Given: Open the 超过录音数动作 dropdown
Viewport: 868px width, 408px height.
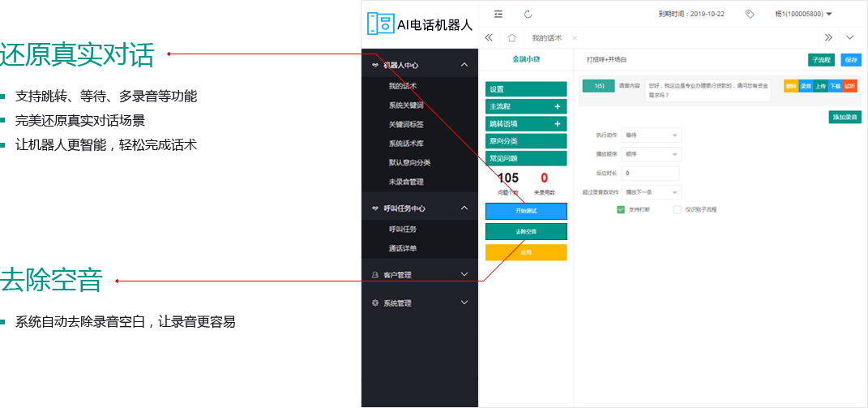Looking at the screenshot, I should click(652, 192).
